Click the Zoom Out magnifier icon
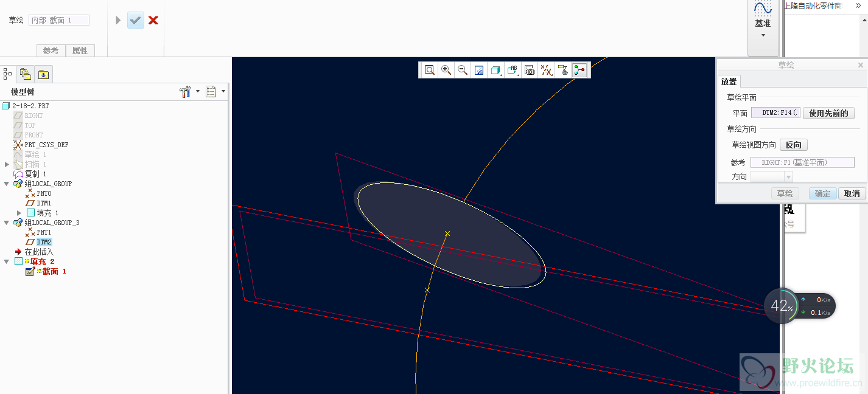The height and width of the screenshot is (394, 868). point(463,70)
